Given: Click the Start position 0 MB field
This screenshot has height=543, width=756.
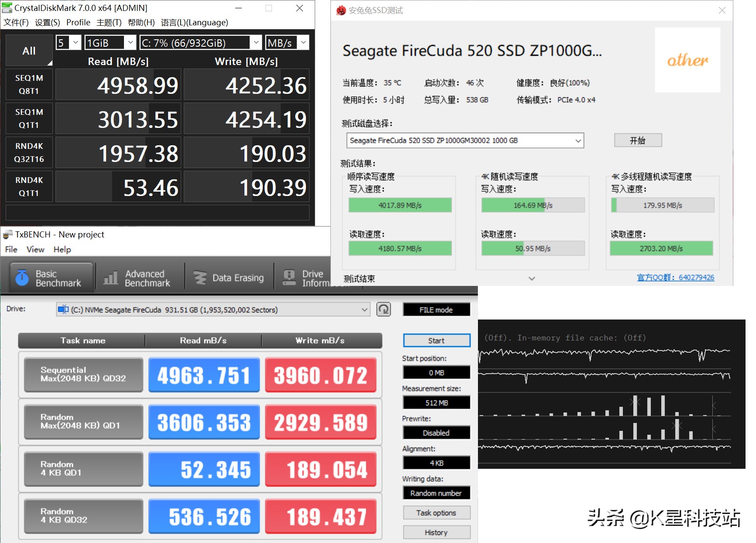Looking at the screenshot, I should (x=436, y=372).
